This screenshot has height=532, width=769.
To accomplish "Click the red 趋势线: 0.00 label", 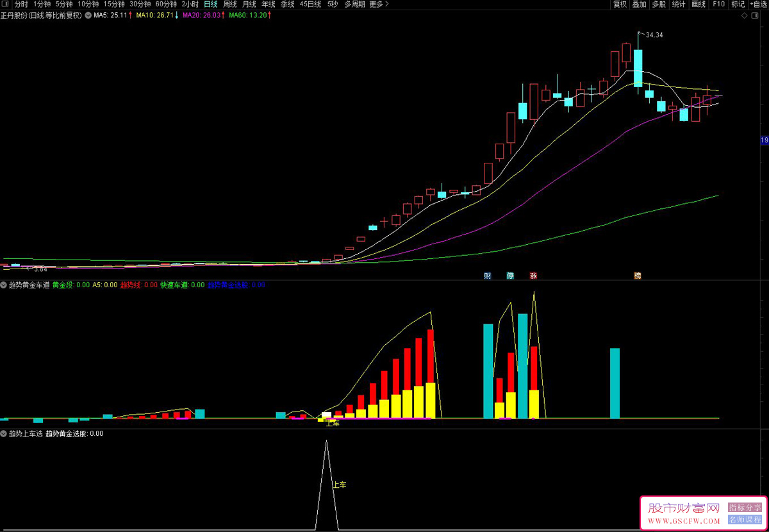I will [x=139, y=285].
